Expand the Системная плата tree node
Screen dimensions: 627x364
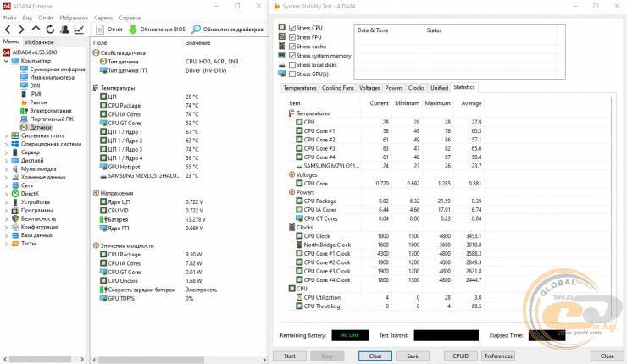6,135
